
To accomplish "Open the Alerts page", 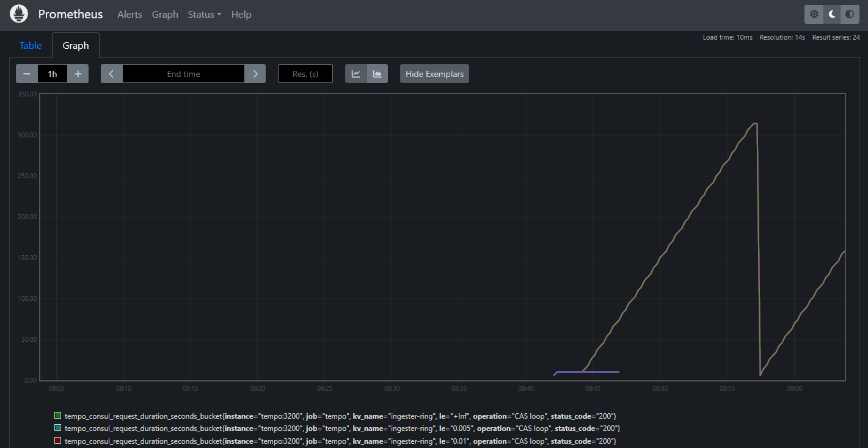I will click(x=130, y=14).
